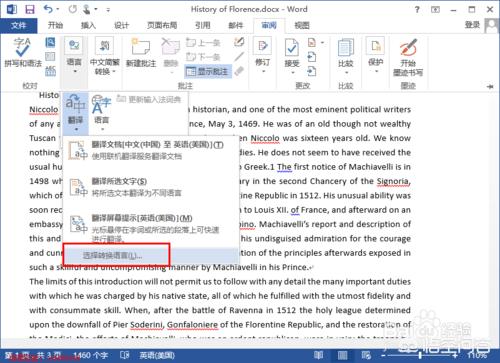Click the thesaurus icon in proofing group
This screenshot has height=363, width=500.
(x=50, y=56)
